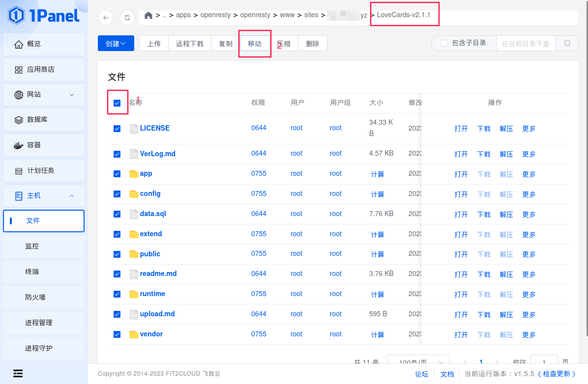Click the home breadcrumb icon

(x=148, y=15)
